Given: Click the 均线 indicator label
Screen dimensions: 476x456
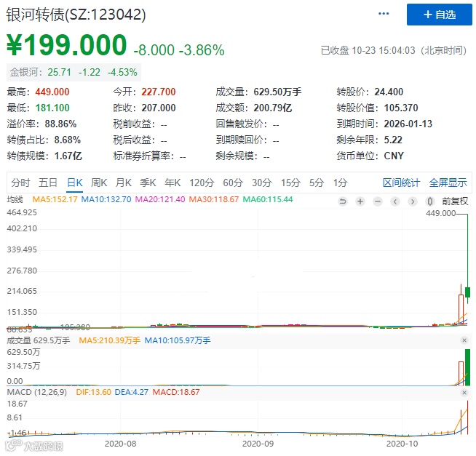Looking at the screenshot, I should click(x=15, y=199).
